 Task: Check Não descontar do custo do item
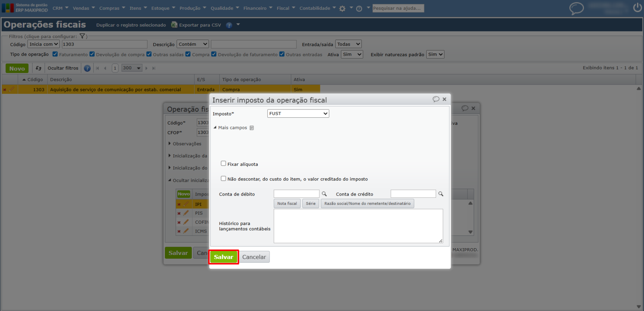(223, 179)
